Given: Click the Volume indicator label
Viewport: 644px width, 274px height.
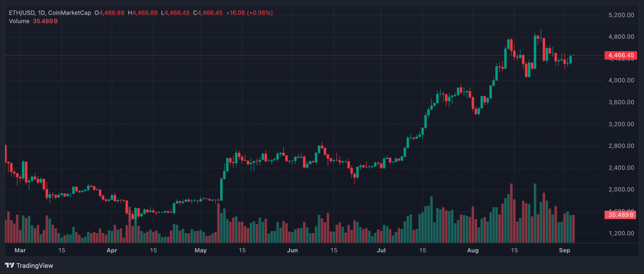Looking at the screenshot, I should point(19,21).
